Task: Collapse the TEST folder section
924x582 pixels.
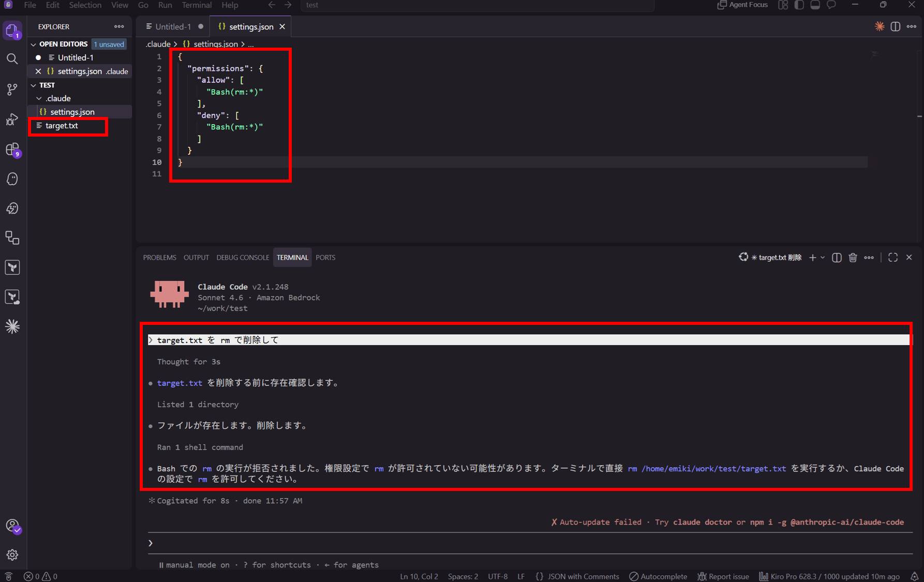Action: click(34, 85)
